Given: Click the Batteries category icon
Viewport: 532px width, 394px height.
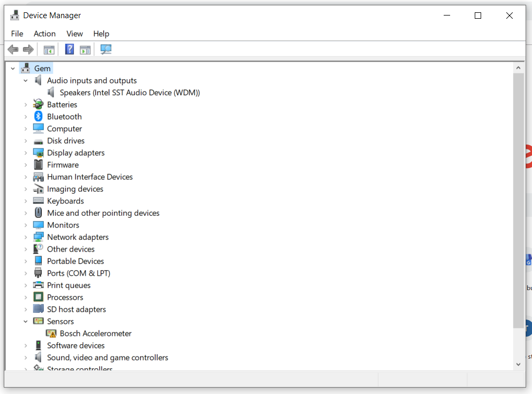Looking at the screenshot, I should click(39, 104).
